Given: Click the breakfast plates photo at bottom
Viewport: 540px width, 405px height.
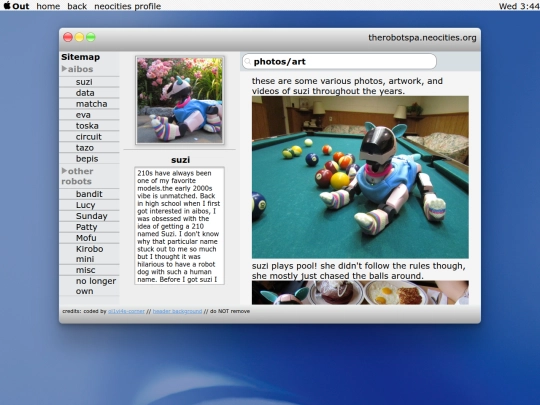Looking at the screenshot, I should (360, 293).
